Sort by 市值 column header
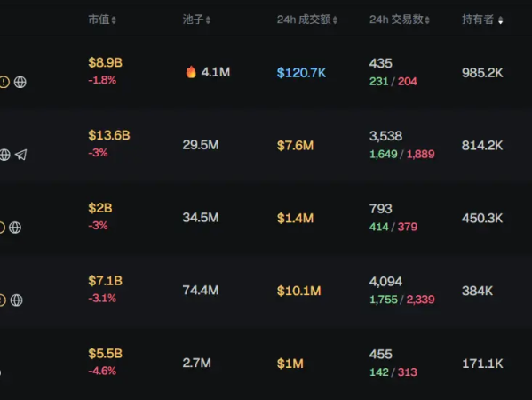 (x=102, y=20)
